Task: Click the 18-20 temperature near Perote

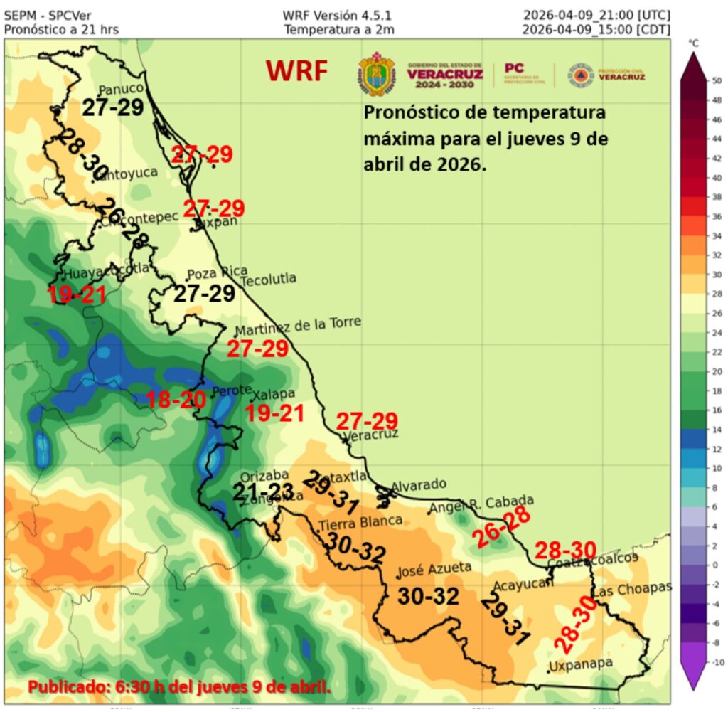Action: [176, 400]
